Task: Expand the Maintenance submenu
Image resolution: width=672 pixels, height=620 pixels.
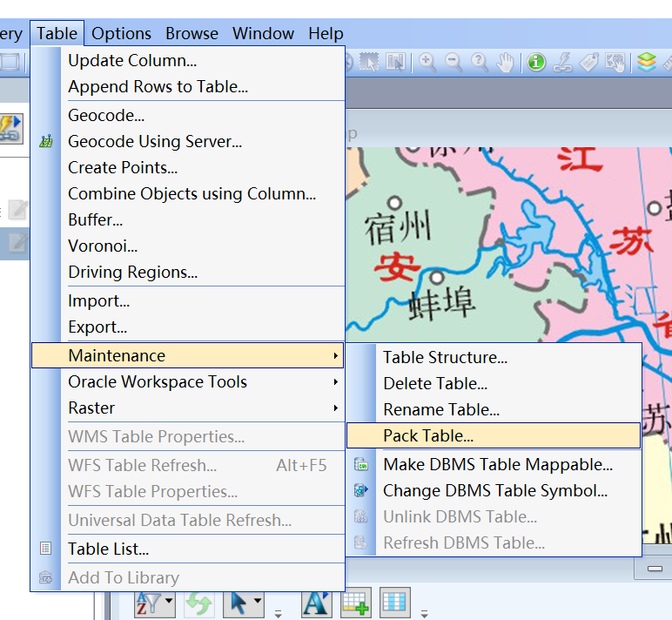Action: pos(187,355)
